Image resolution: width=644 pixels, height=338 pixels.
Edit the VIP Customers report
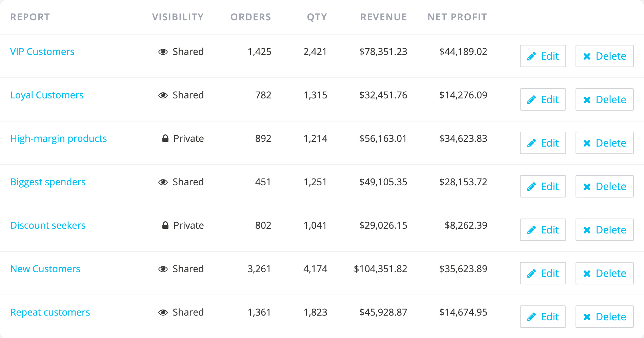pos(543,56)
